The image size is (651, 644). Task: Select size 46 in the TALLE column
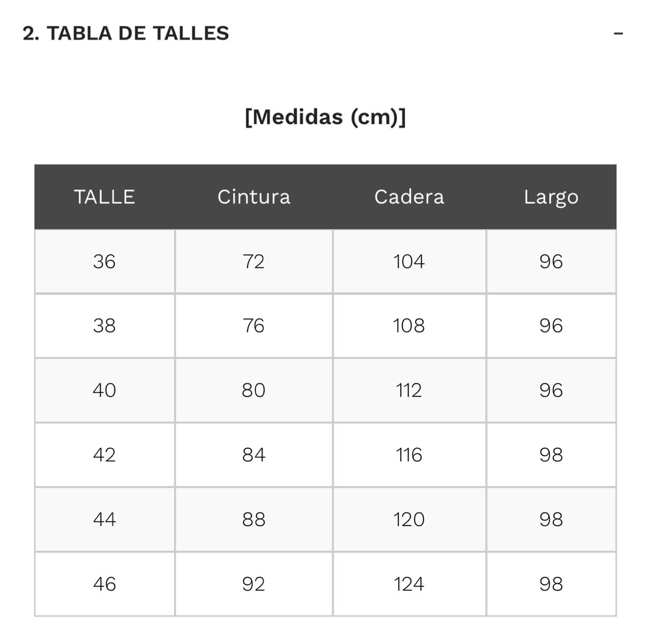pos(104,584)
